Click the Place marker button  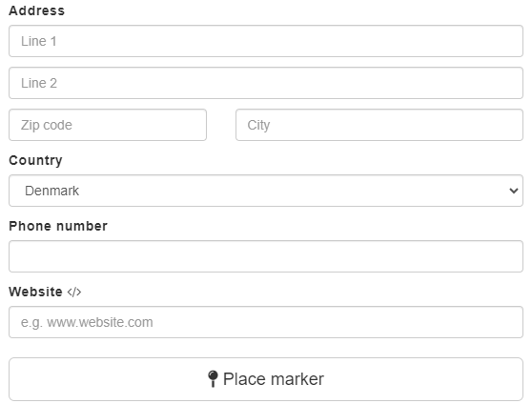coord(266,379)
